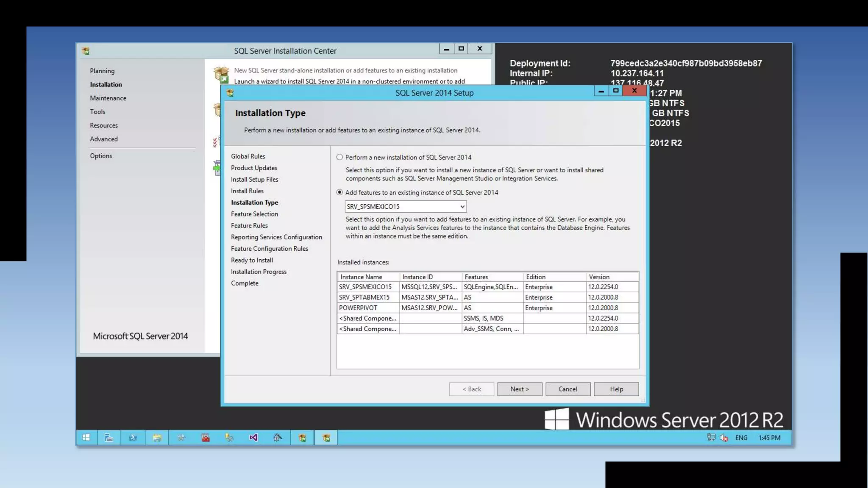868x488 pixels.
Task: Click the Cancel button
Action: point(568,389)
